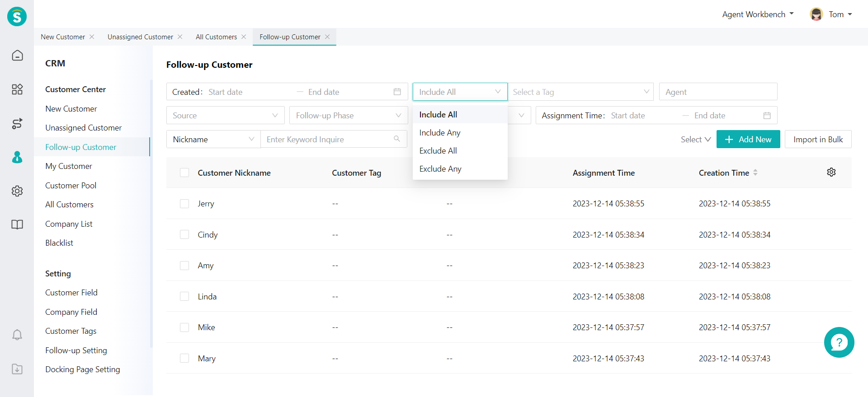The image size is (868, 397).
Task: Switch to the All Customers tab
Action: 216,37
